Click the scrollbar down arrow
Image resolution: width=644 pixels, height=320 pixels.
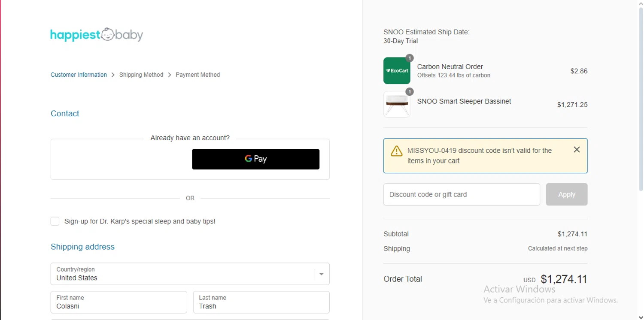point(641,317)
